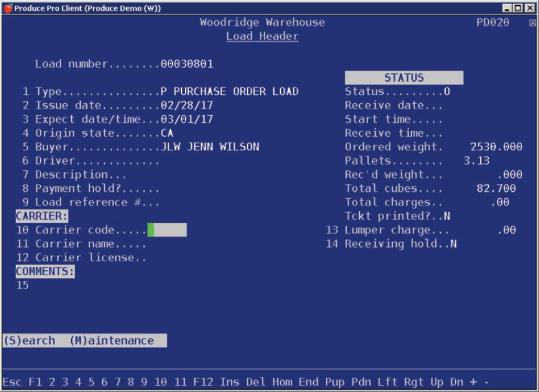Click Pallets value 3.13

point(477,160)
